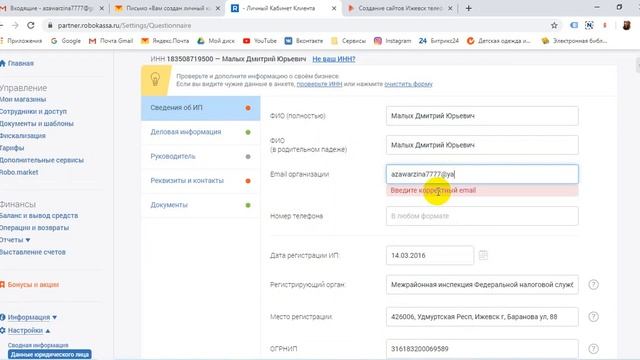Viewport: 640px width, 360px height.
Task: Bookmark page with star icon
Action: coord(554,25)
